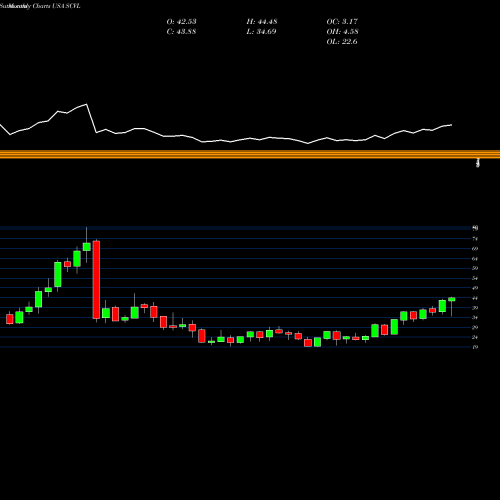Screen dimensions: 500x500
Task: Select the high value H: 44.48
Action: coord(262,22)
